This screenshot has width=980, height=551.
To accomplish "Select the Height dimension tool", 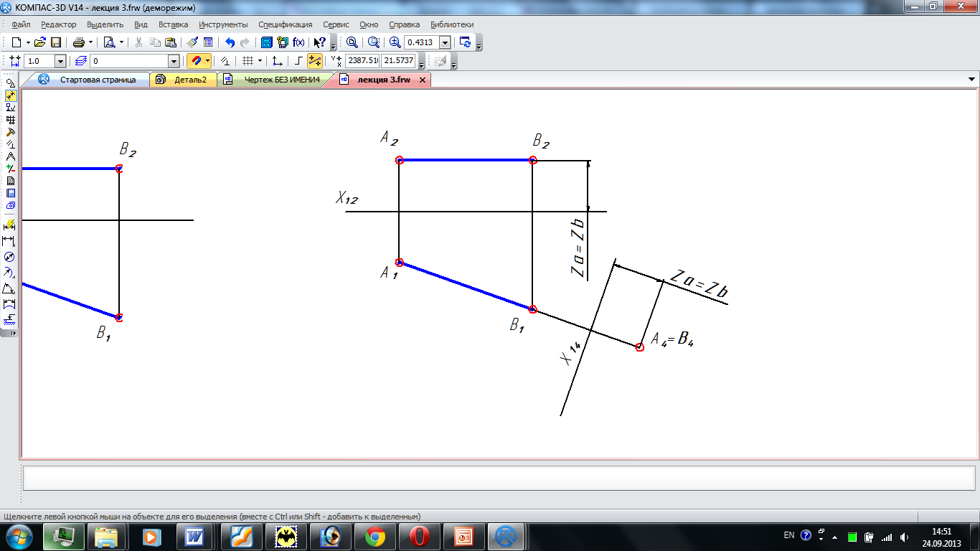I will click(x=10, y=320).
